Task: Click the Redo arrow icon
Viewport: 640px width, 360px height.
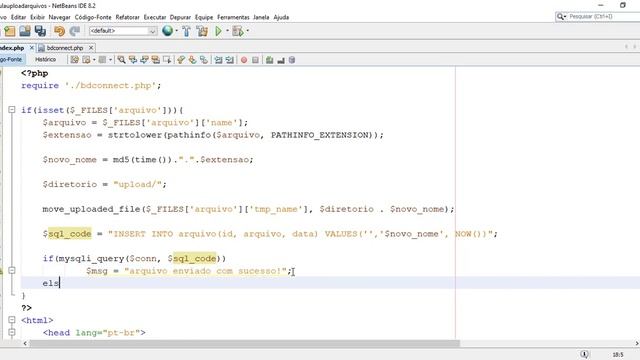Action: pyautogui.click(x=75, y=31)
